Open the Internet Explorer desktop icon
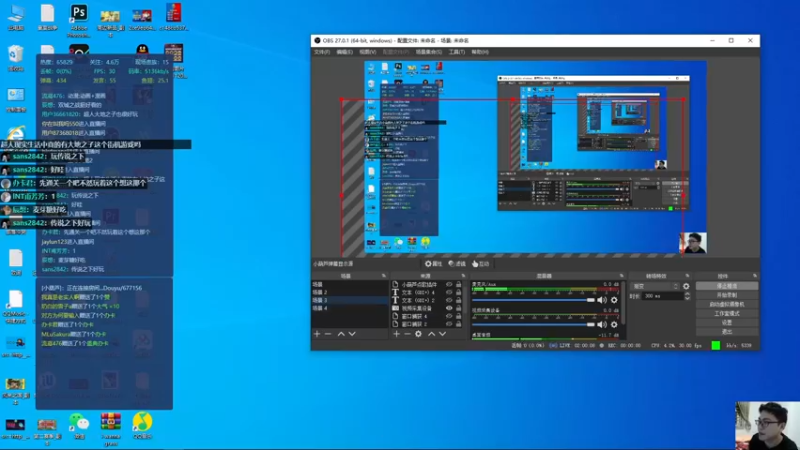Image resolution: width=800 pixels, height=450 pixels. coord(16,134)
